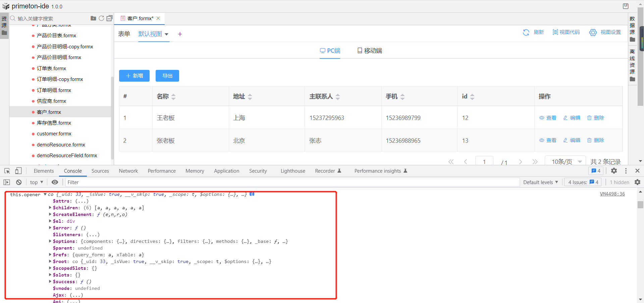Image resolution: width=644 pixels, height=303 pixels.
Task: Click the 新增 button
Action: (x=134, y=76)
